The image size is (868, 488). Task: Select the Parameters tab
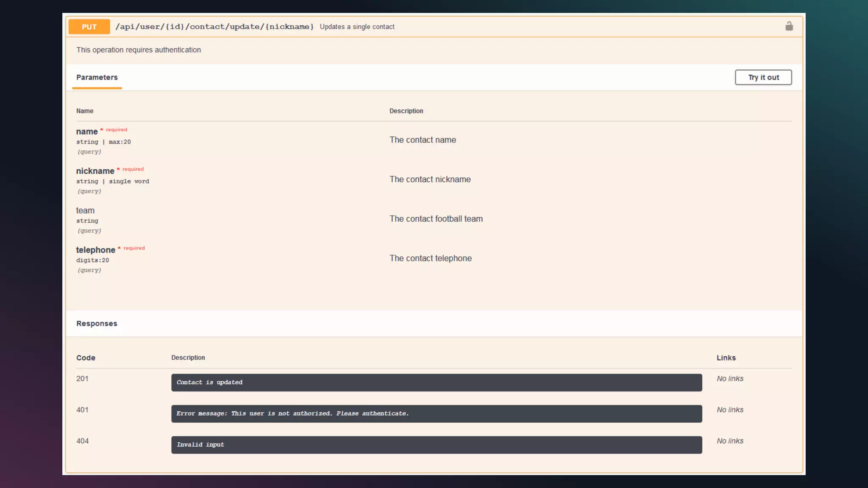(x=97, y=77)
